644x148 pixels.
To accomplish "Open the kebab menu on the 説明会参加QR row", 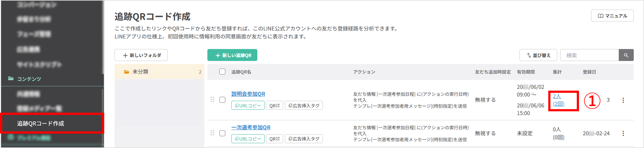I will (x=623, y=100).
